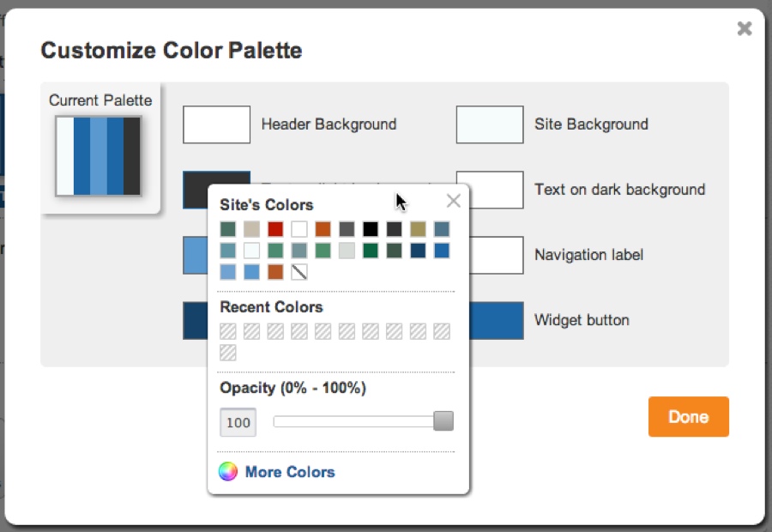Close the Site's Colors popup

[x=454, y=201]
